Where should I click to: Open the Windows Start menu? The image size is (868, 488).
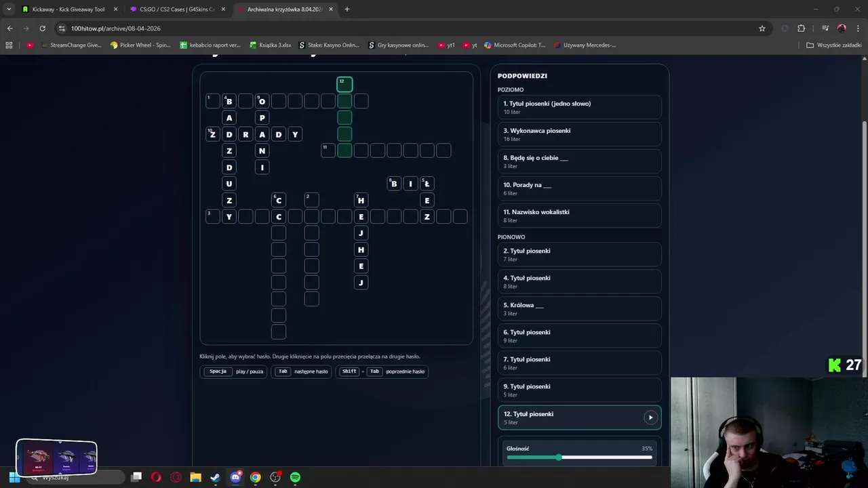tap(14, 477)
